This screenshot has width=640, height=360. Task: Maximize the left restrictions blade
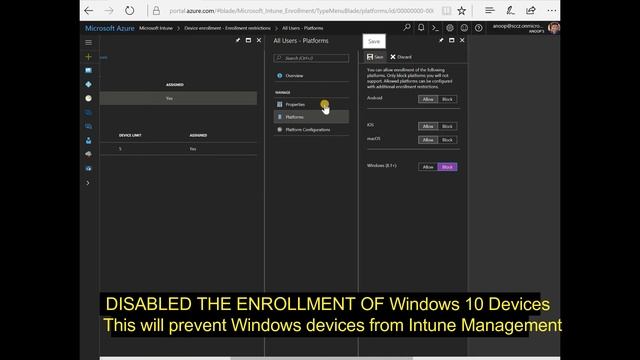click(248, 40)
